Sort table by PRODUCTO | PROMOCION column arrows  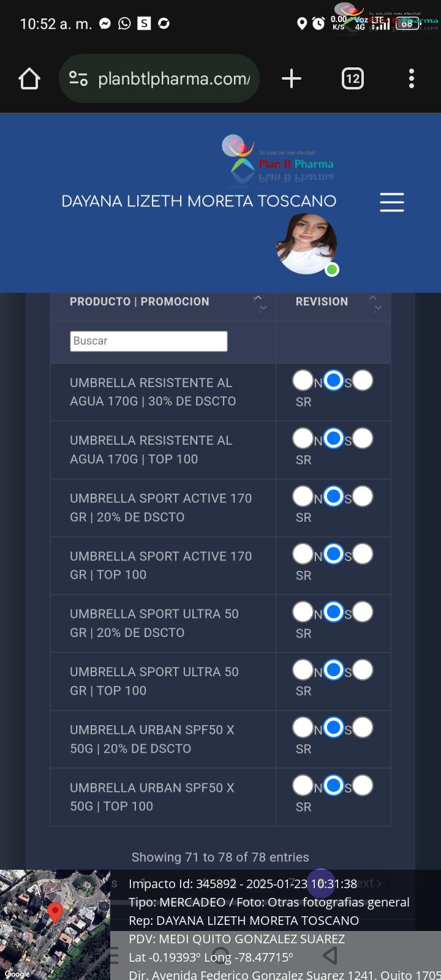coord(260,301)
